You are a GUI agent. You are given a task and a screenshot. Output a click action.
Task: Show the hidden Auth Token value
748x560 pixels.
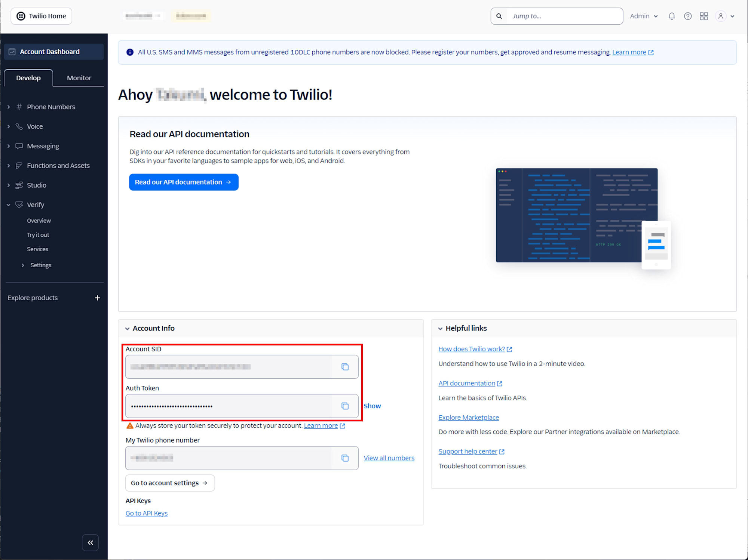(372, 406)
